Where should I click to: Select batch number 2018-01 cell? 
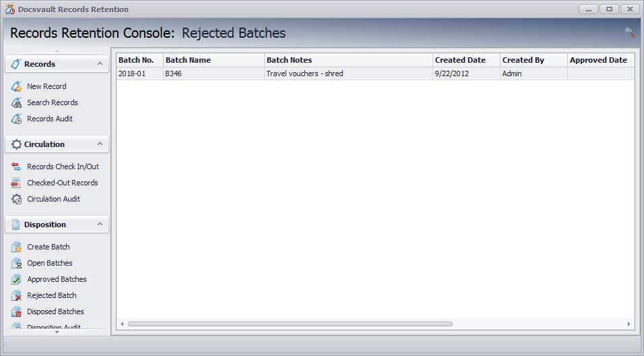[x=139, y=73]
